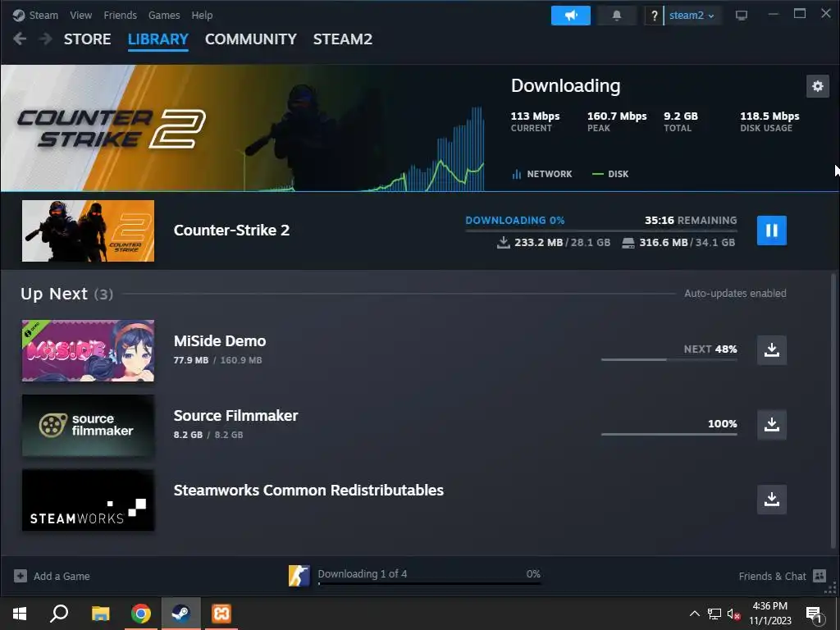Click the DOWNLOADING 0% status text
The width and height of the screenshot is (840, 630).
(515, 220)
